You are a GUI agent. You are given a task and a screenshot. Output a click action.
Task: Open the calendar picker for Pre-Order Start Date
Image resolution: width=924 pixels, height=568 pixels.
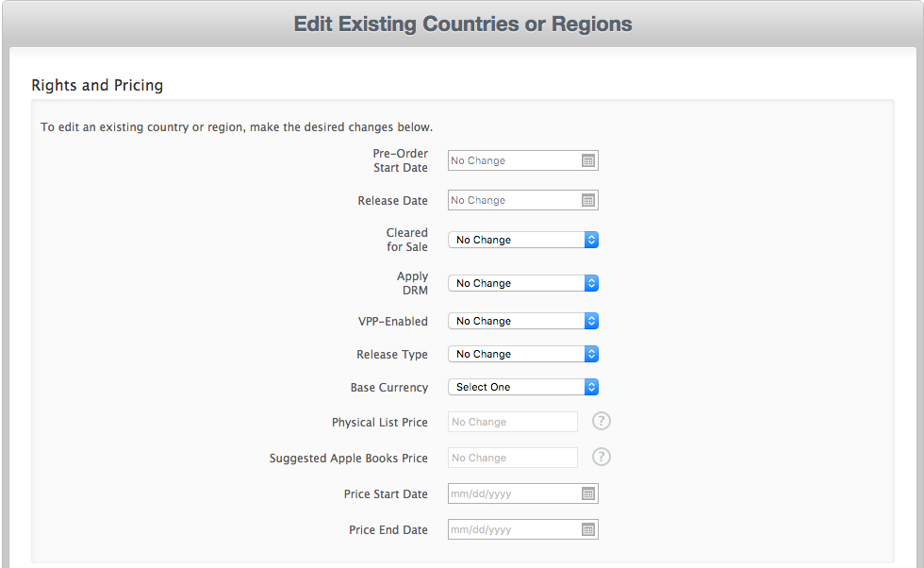click(x=589, y=160)
